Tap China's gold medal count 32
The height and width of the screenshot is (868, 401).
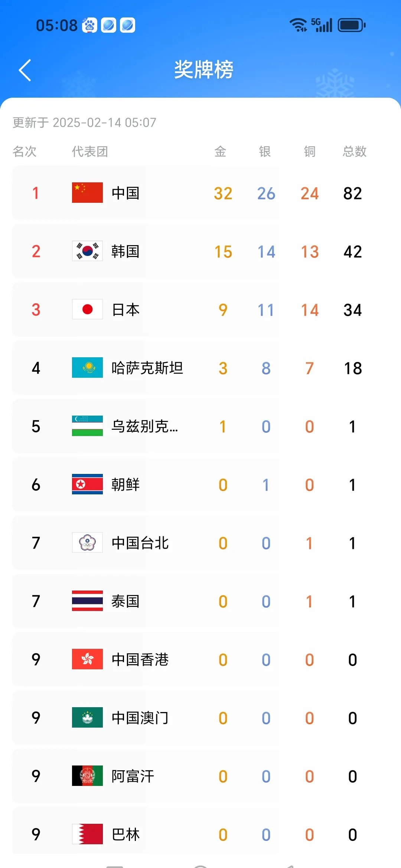[x=223, y=194]
